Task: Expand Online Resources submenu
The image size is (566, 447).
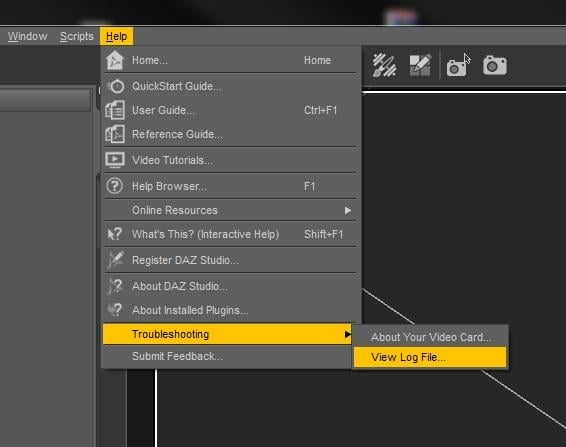Action: click(230, 210)
